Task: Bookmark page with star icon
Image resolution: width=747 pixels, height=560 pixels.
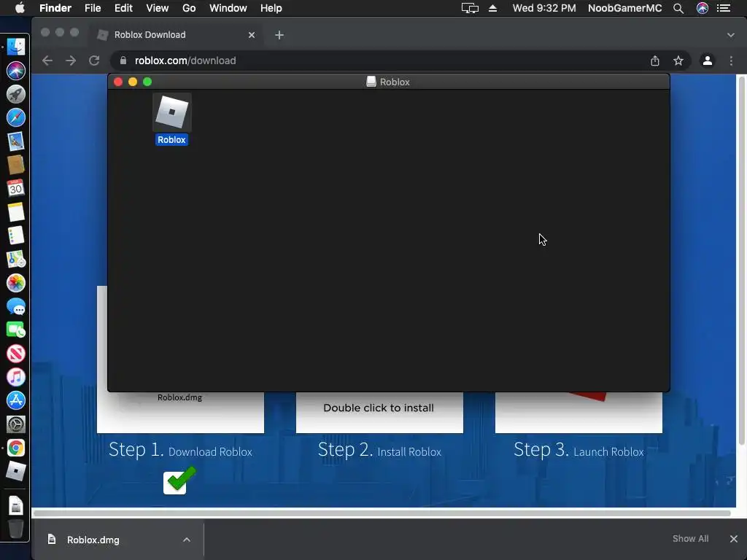Action: point(678,61)
